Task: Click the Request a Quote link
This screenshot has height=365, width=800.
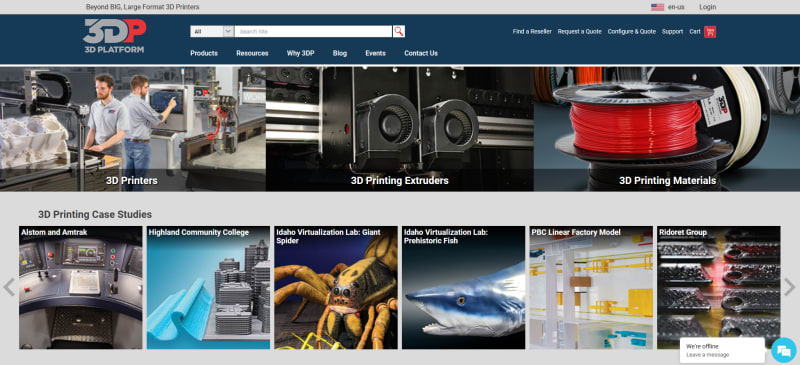Action: coord(580,32)
